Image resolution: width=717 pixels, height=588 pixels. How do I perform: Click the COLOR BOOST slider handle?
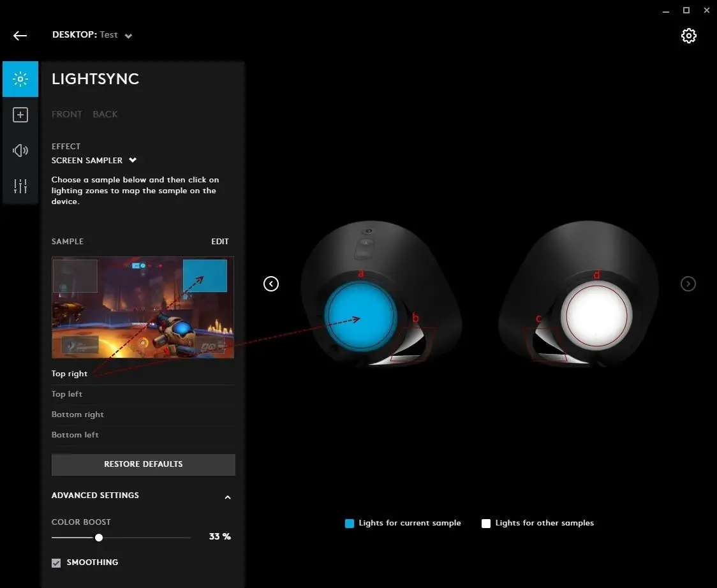click(99, 538)
